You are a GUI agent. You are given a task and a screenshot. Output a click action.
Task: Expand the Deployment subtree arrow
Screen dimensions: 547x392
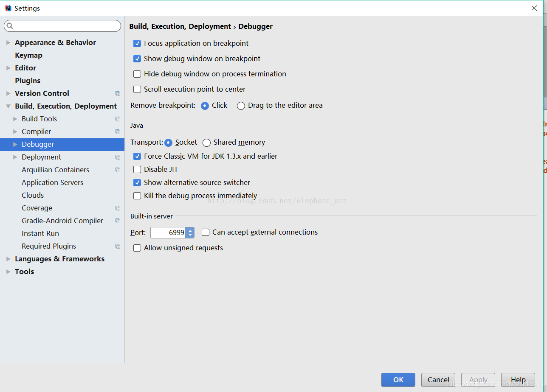tap(15, 157)
